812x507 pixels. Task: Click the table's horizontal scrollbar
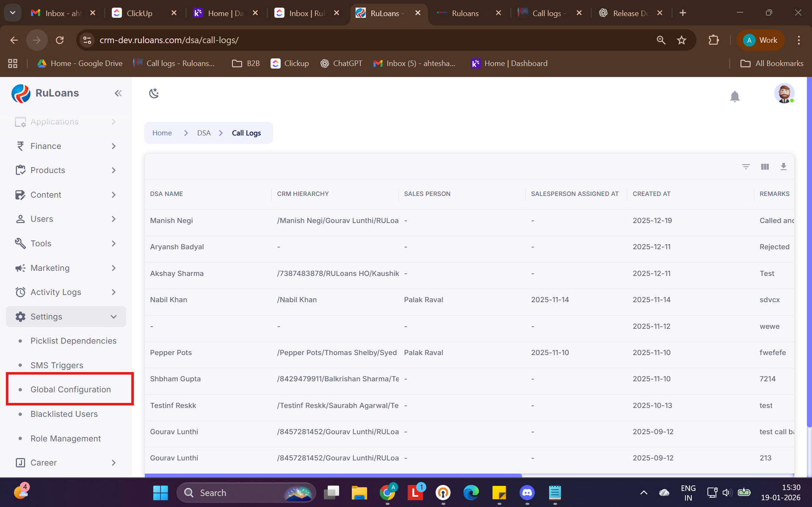pos(333,475)
